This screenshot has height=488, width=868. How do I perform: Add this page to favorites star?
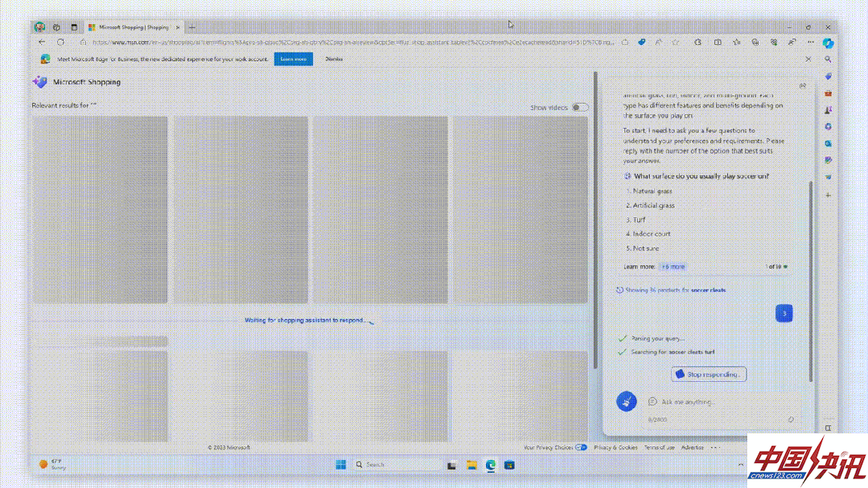676,42
